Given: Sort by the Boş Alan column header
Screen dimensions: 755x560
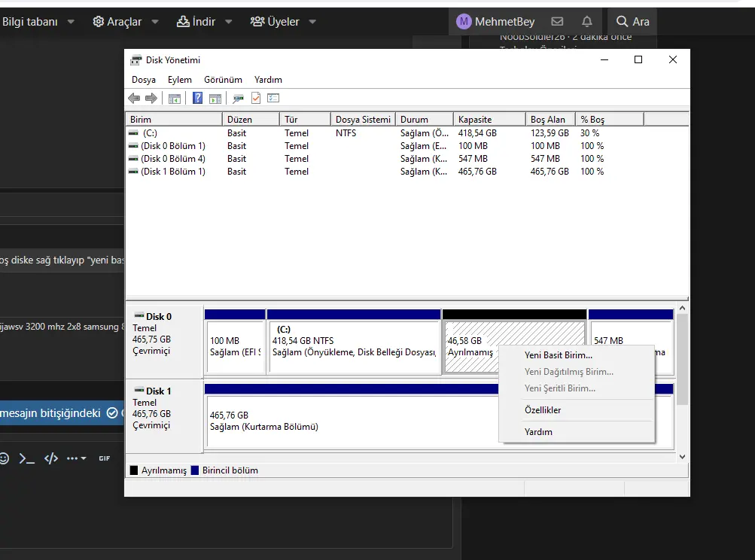Looking at the screenshot, I should [550, 120].
